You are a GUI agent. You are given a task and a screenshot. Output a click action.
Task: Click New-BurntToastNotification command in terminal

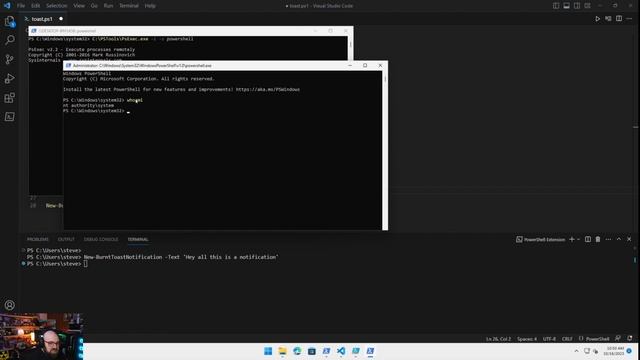pyautogui.click(x=181, y=257)
